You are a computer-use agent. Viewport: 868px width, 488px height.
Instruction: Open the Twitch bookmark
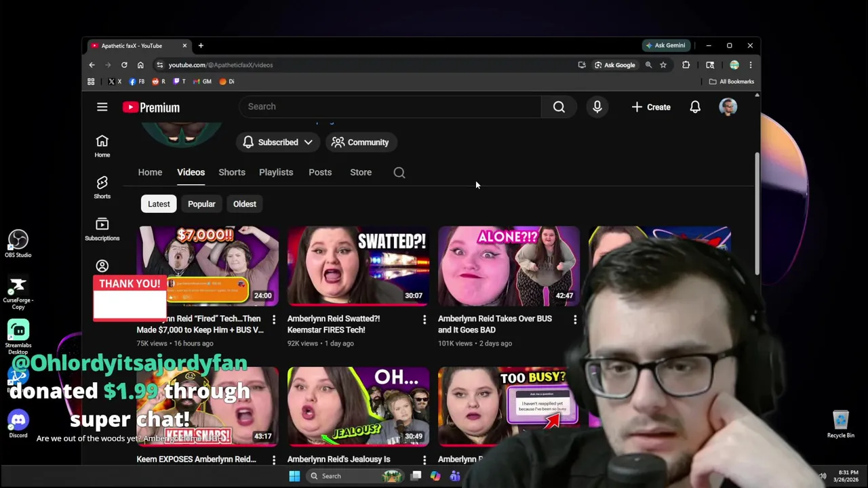click(180, 81)
